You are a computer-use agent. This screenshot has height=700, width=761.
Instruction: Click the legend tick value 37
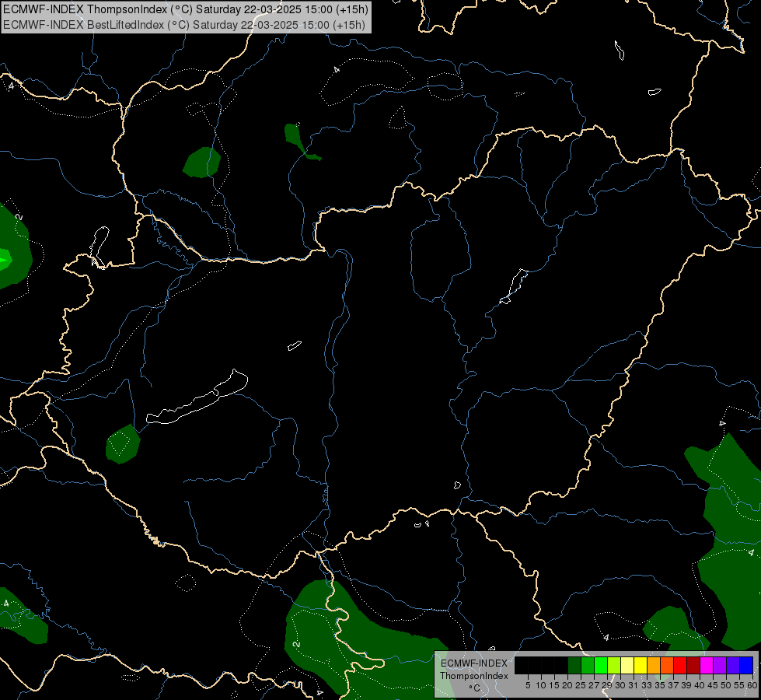673,685
